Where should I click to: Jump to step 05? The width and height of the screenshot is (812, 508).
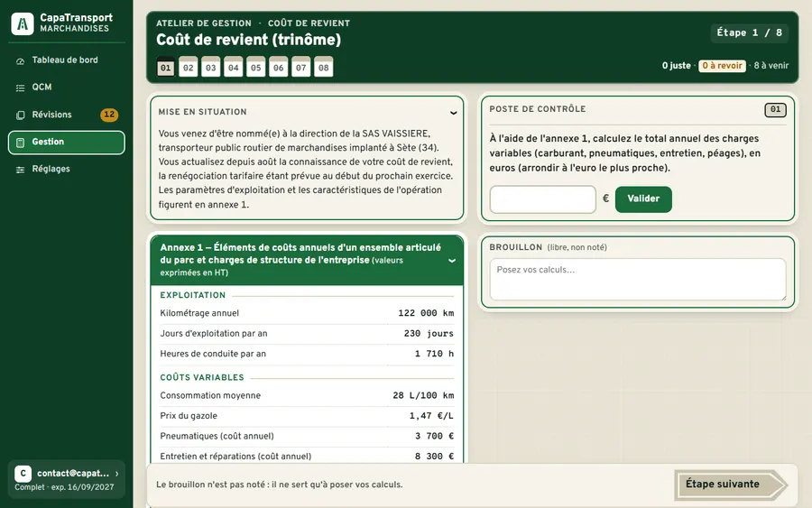pos(256,67)
